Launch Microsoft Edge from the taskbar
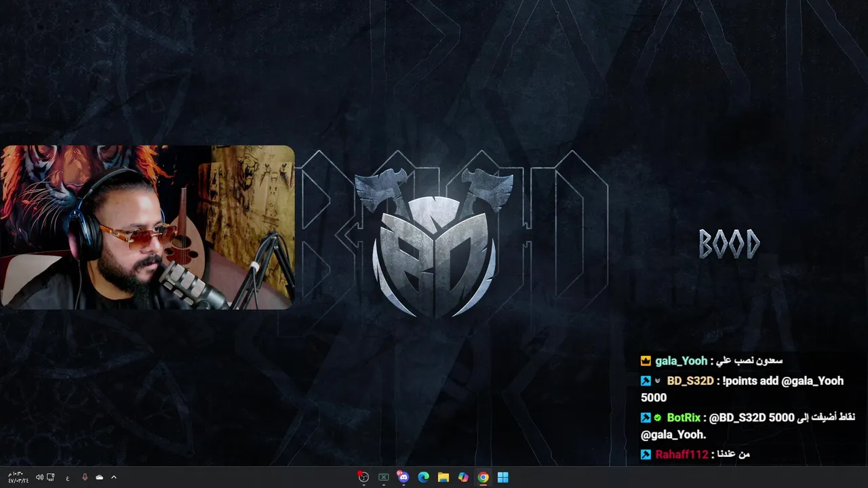This screenshot has height=488, width=868. tap(424, 477)
